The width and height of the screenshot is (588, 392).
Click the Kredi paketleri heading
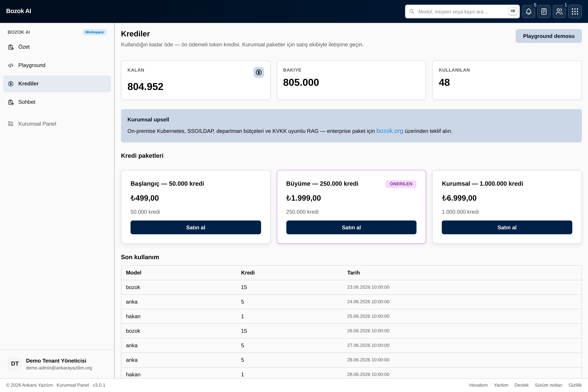(x=142, y=156)
